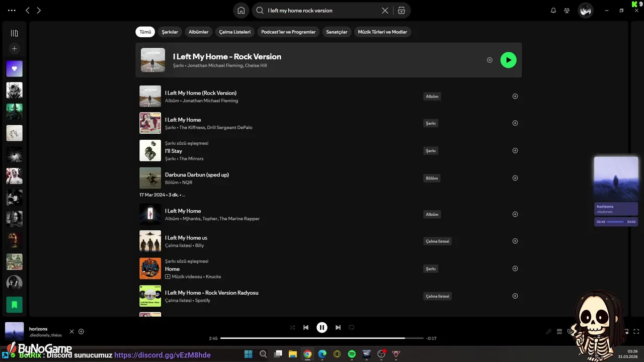Open Jonathan Michael Fleming artist link in top result

215,65
